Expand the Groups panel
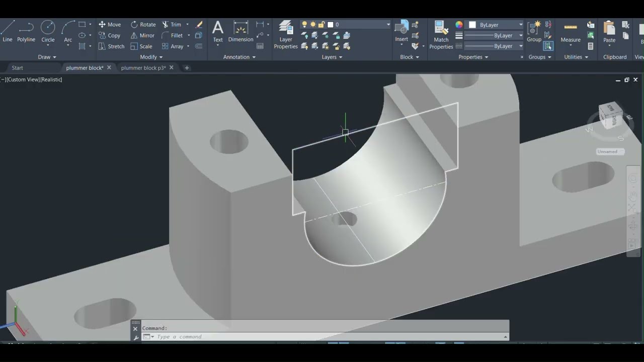 click(540, 57)
